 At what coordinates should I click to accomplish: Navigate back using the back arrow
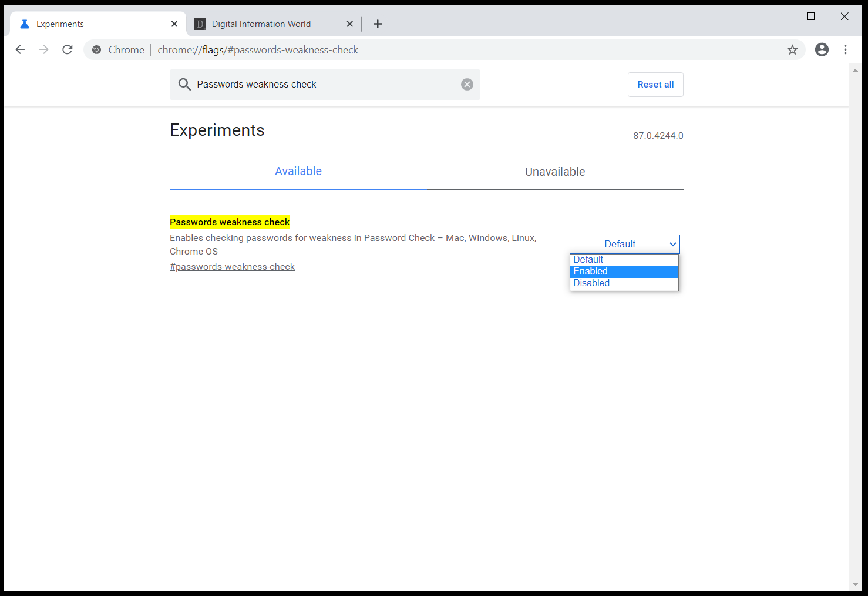point(20,49)
